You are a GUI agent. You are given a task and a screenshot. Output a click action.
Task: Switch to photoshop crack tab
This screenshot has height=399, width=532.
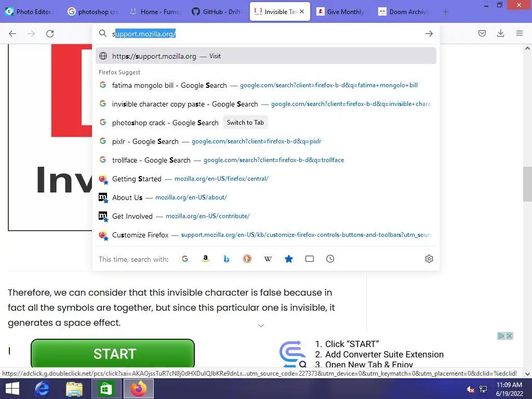coord(93,11)
